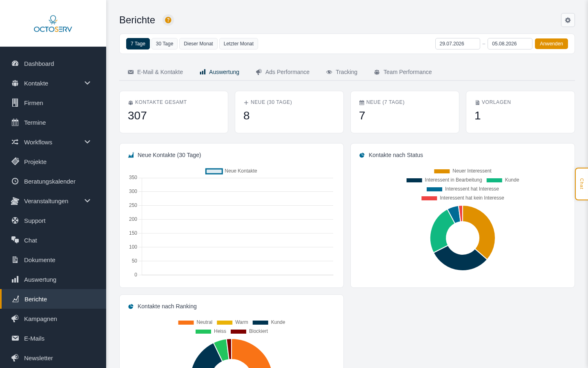Click the Vorlagen document icon
The image size is (588, 368).
(x=477, y=103)
